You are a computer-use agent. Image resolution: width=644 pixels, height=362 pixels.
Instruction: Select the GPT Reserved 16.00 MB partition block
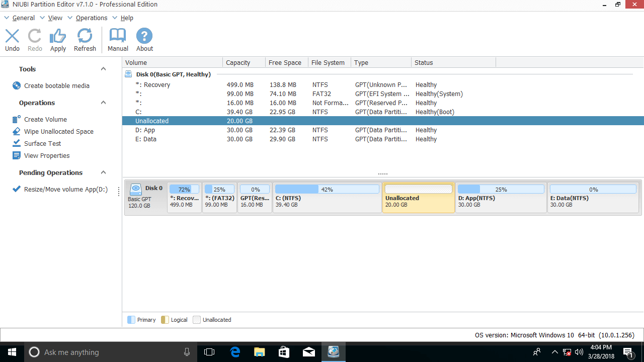click(x=255, y=198)
